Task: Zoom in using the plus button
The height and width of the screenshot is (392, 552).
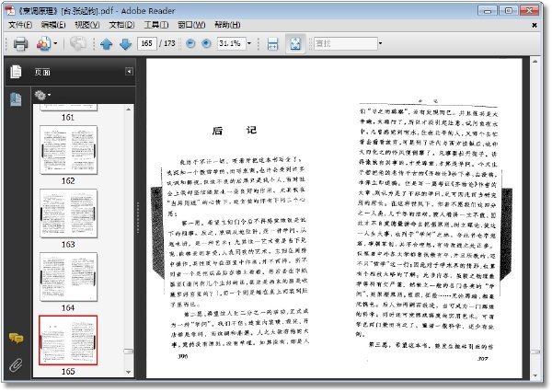Action: pos(206,43)
